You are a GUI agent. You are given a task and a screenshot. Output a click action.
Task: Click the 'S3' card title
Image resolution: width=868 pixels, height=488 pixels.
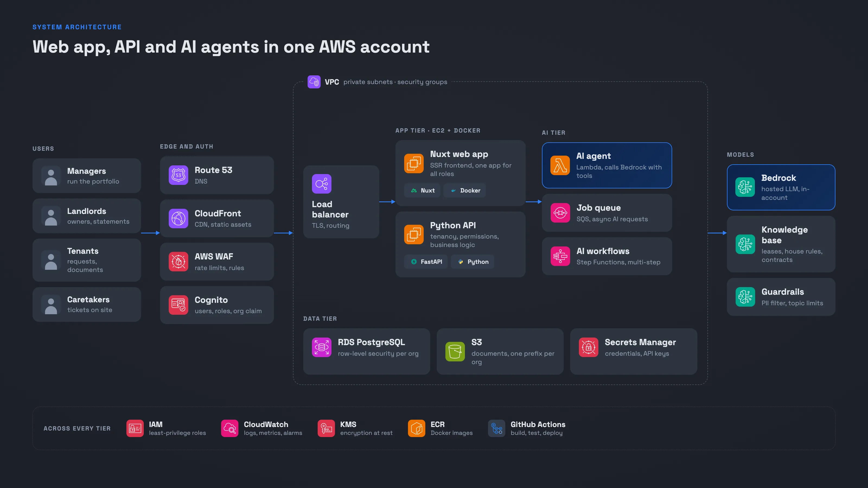click(477, 342)
